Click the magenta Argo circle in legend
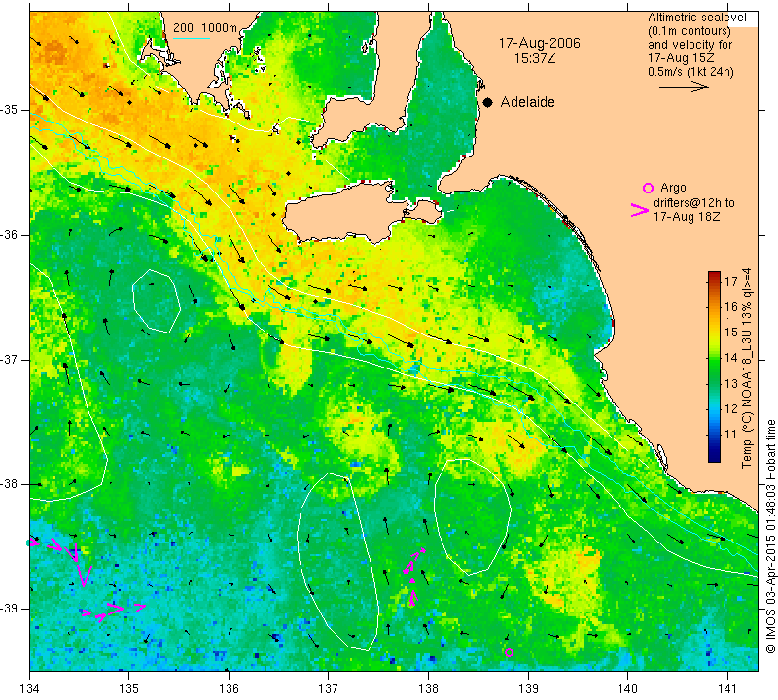Viewport: 778px width, 700px height. click(x=648, y=188)
